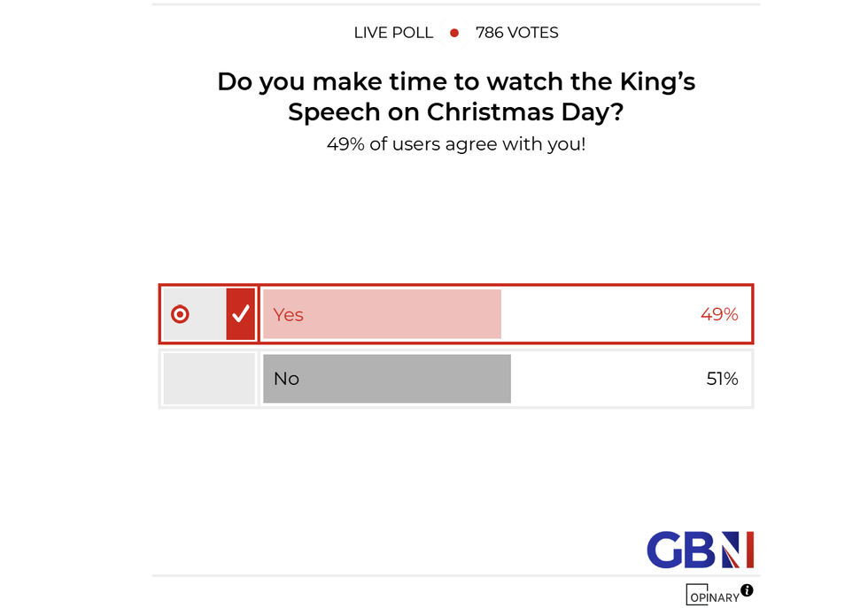Click the white checkmark on the red square
This screenshot has width=868, height=608.
pos(241,312)
